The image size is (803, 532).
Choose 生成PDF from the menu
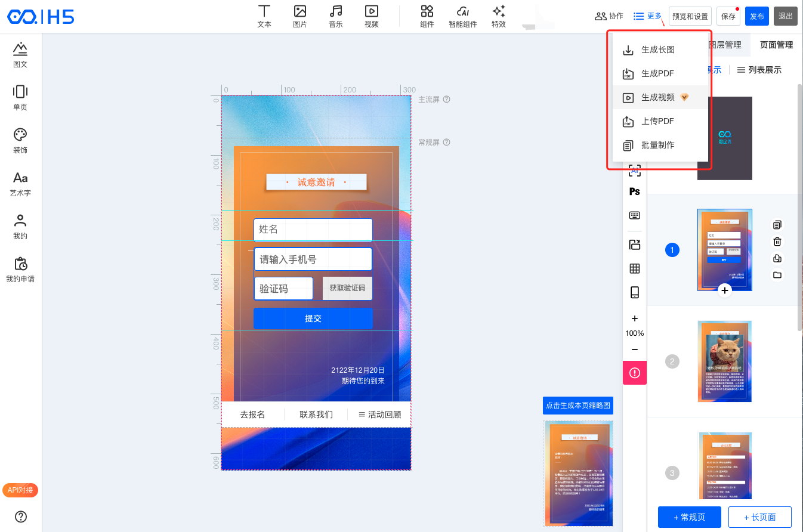657,73
